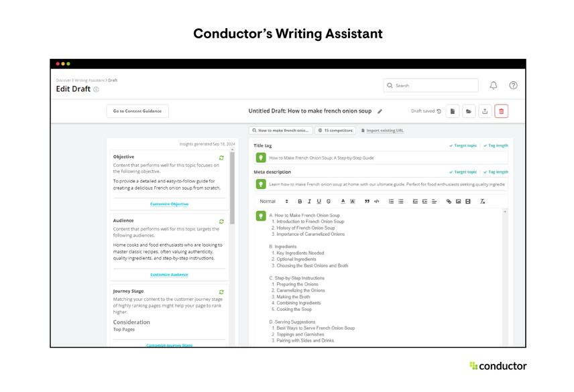Click the 'How to make french onio...' topic pill
Image resolution: width=574 pixels, height=392 pixels.
281,131
